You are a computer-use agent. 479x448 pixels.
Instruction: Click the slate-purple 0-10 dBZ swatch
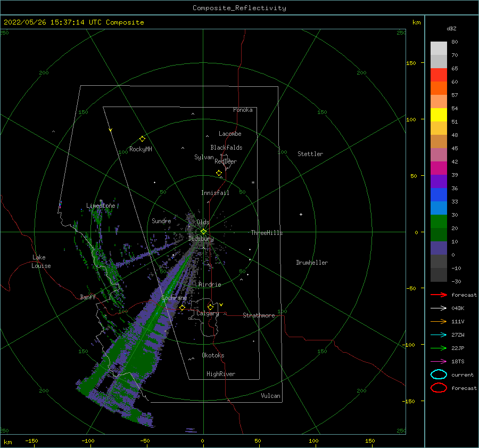point(439,248)
